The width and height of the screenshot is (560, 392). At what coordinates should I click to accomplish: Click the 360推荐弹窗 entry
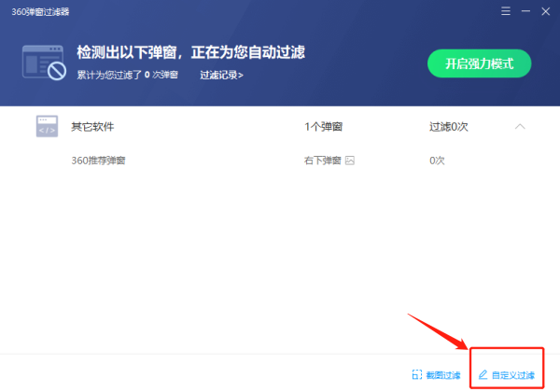98,161
